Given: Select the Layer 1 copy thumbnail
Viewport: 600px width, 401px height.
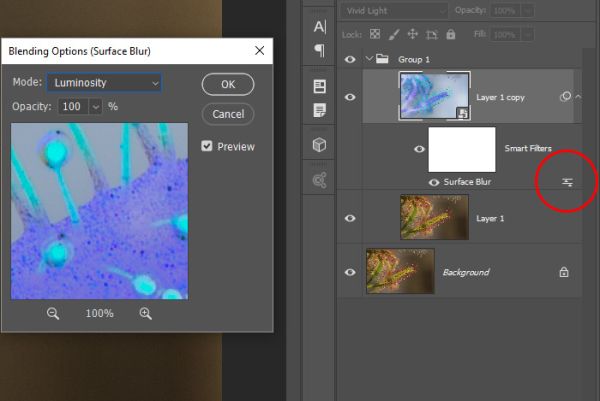Looking at the screenshot, I should (434, 96).
